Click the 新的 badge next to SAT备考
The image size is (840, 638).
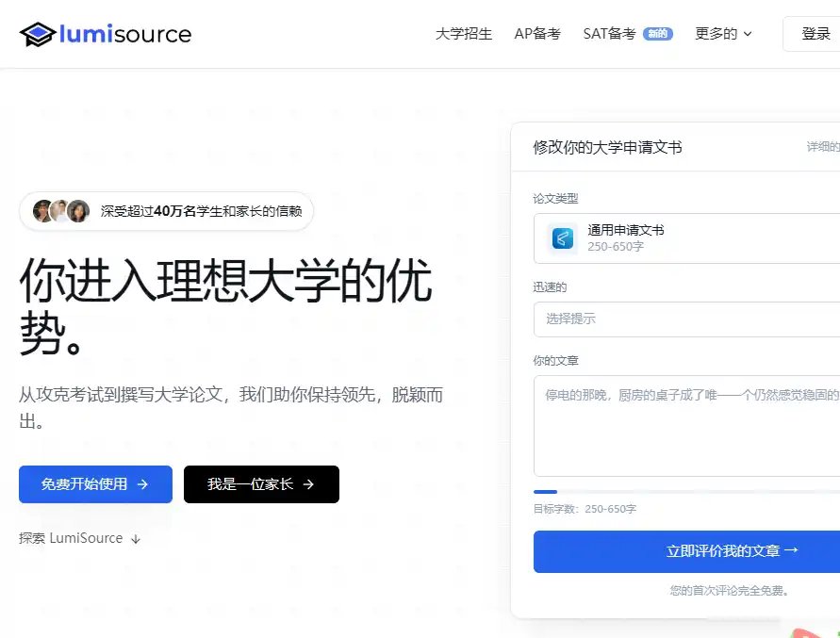[657, 34]
